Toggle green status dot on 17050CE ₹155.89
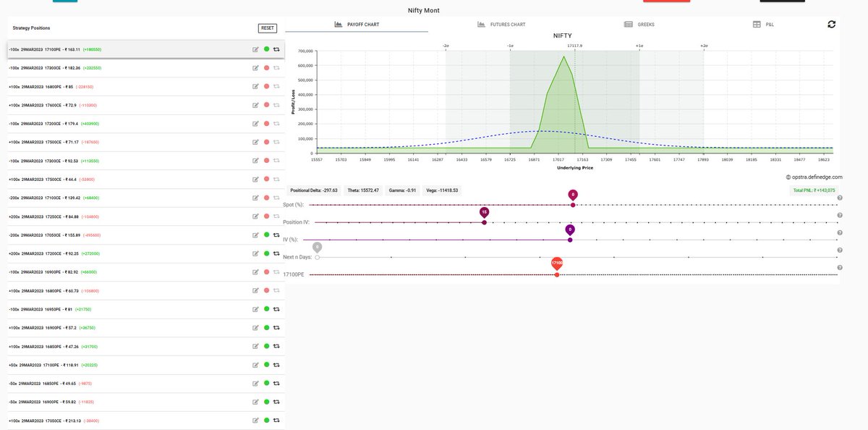The width and height of the screenshot is (868, 430). point(266,235)
